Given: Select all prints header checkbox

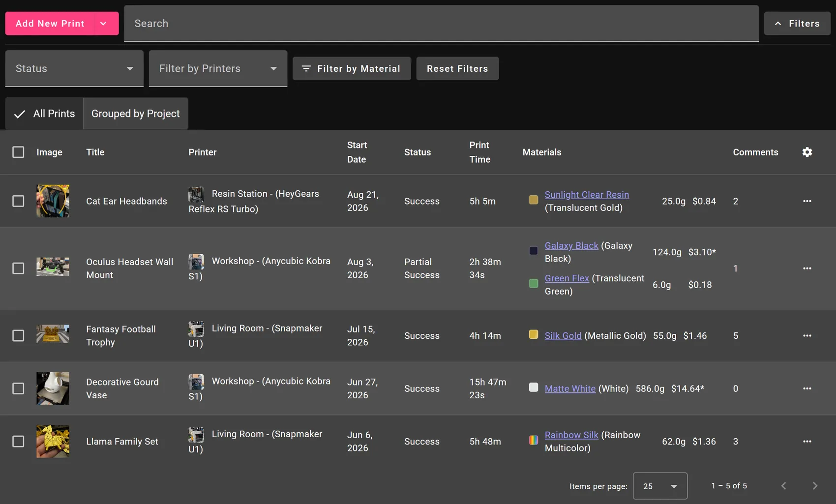Looking at the screenshot, I should tap(18, 152).
